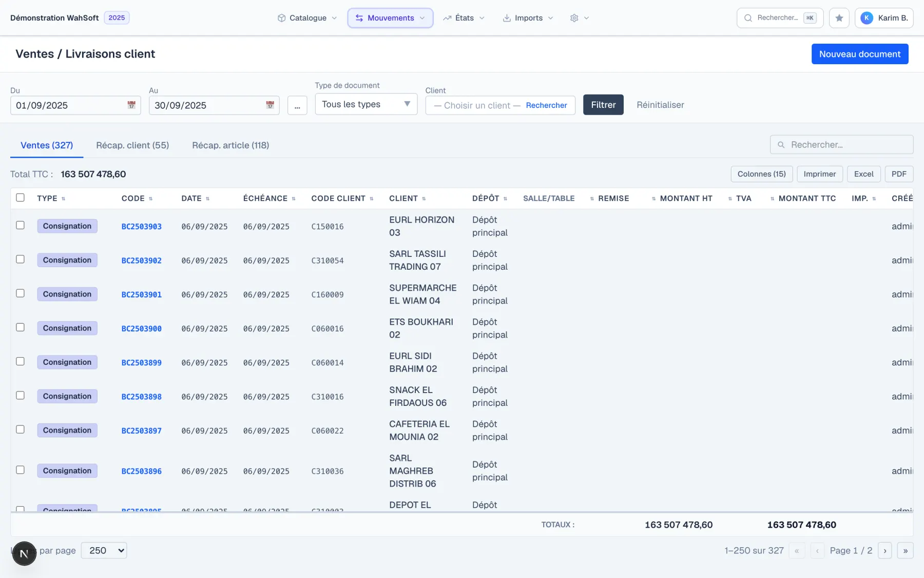This screenshot has width=924, height=578.
Task: Check the row BC2503903 checkbox
Action: pyautogui.click(x=20, y=225)
